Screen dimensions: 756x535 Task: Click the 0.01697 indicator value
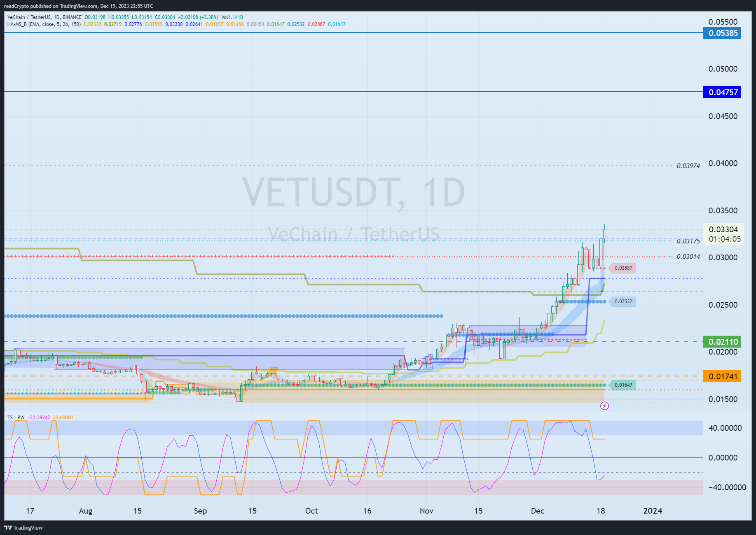[215, 24]
